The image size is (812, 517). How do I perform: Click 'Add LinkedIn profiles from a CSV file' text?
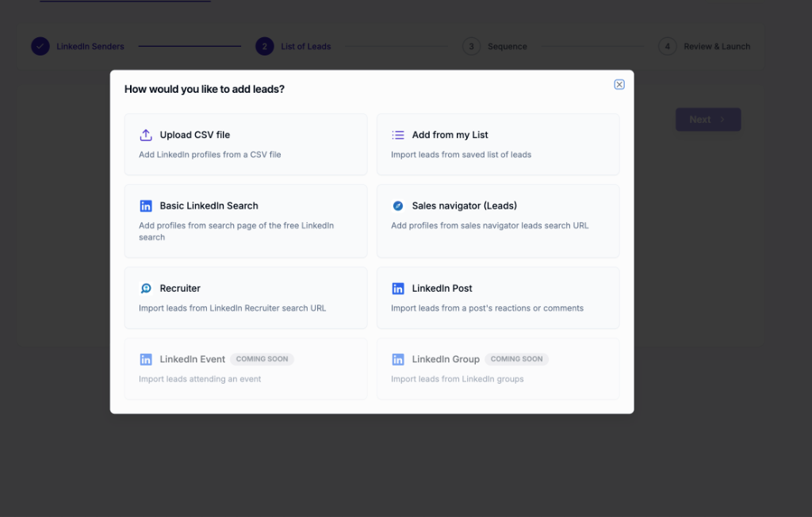(209, 155)
